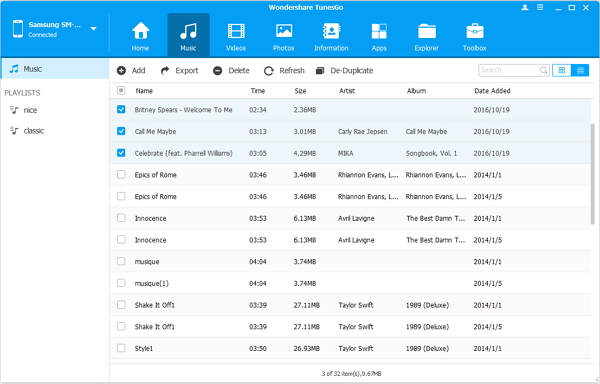Check the Shake It Off1 2014/1/5 checkbox
Viewport: 600px width, 384px height.
tap(121, 326)
